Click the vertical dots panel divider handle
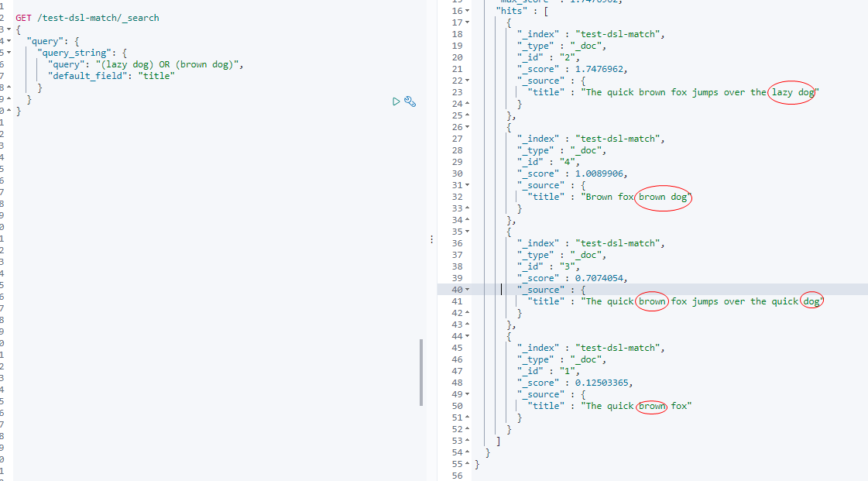868x481 pixels. click(431, 239)
